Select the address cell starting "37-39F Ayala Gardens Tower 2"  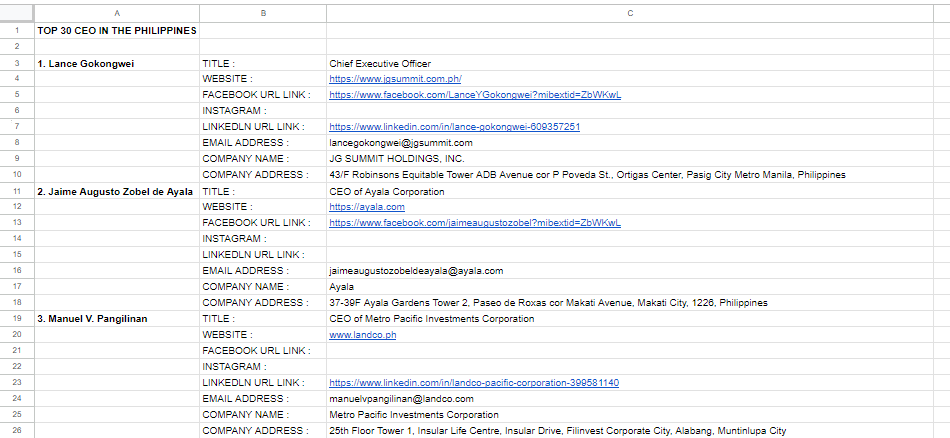pos(630,302)
